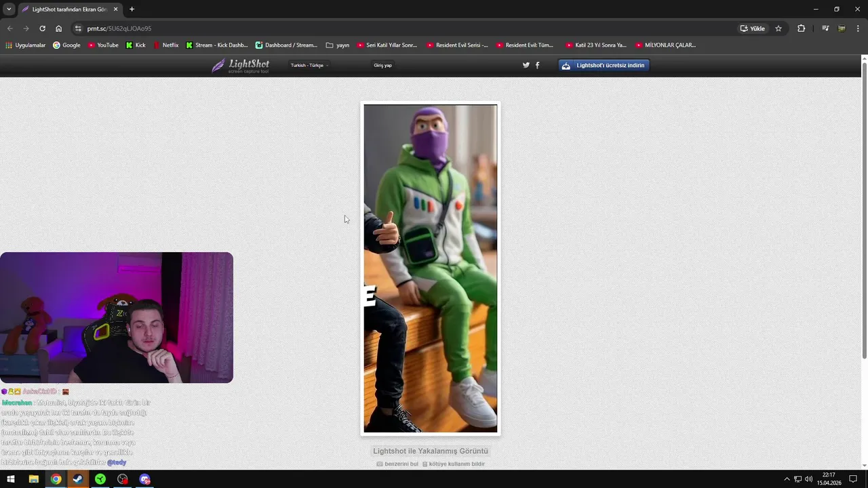Open the browser home page icon
868x488 pixels.
tap(59, 28)
